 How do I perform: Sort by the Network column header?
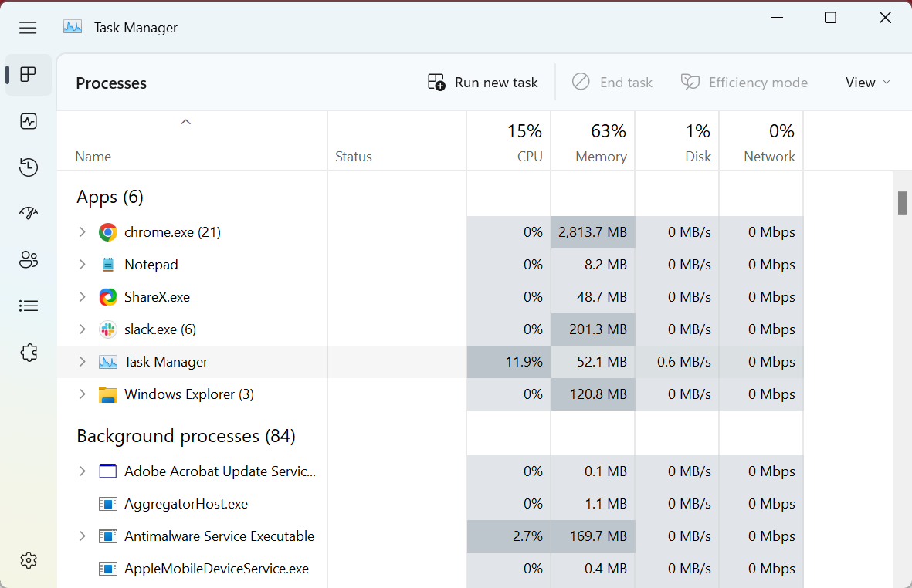point(761,141)
